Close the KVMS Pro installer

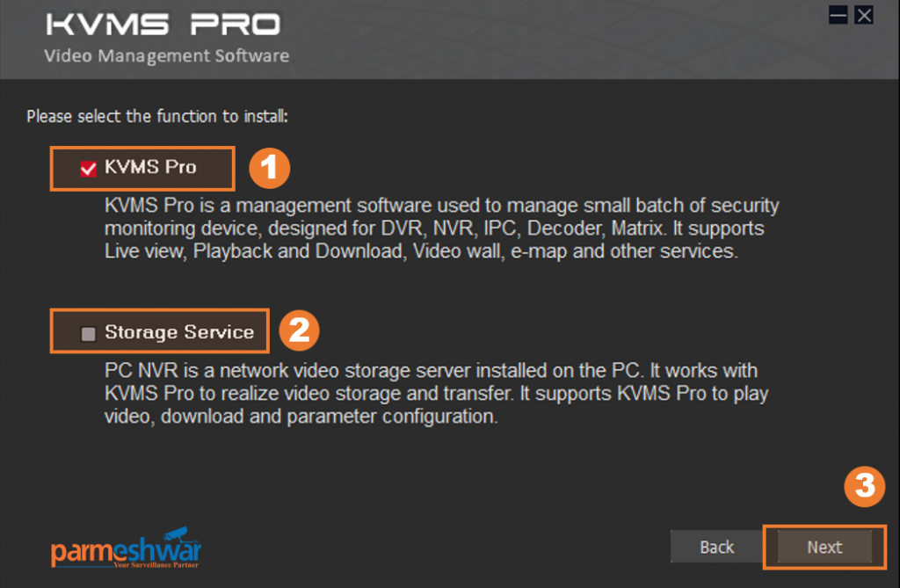click(x=864, y=15)
